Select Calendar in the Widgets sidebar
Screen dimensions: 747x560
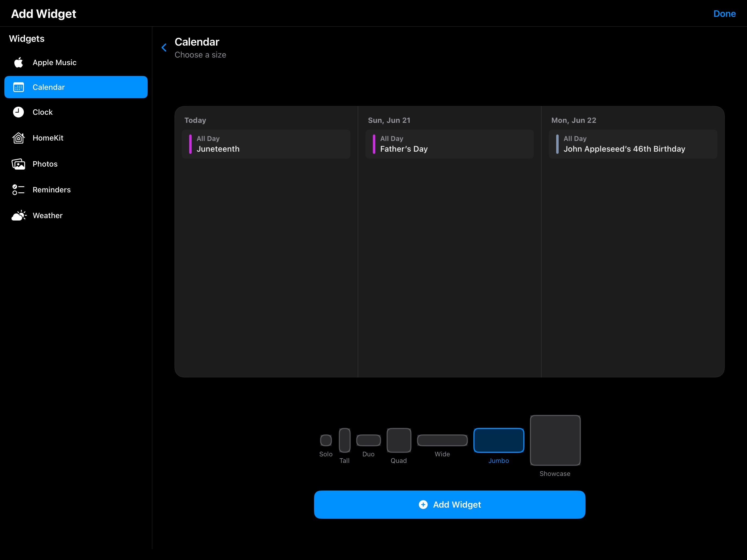76,87
